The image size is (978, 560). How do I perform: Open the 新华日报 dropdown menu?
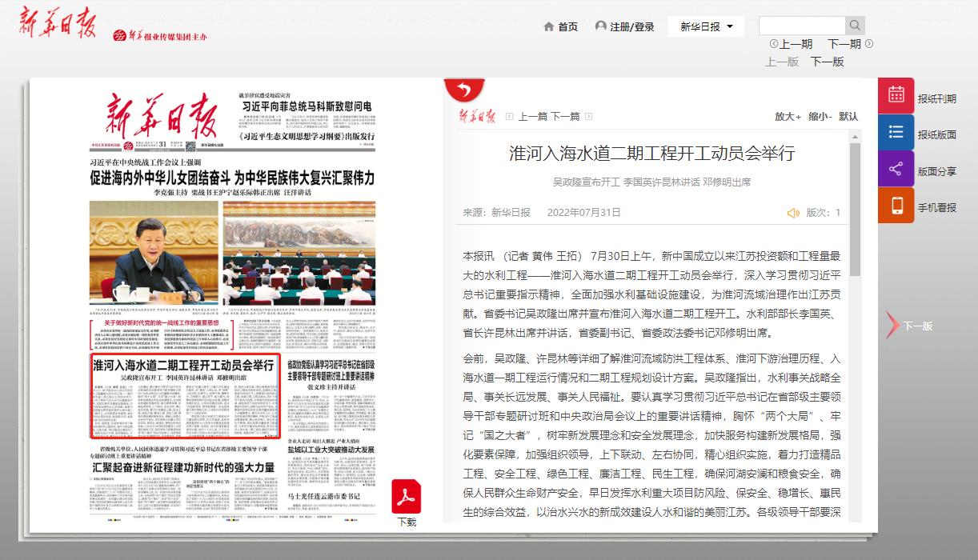click(x=706, y=26)
